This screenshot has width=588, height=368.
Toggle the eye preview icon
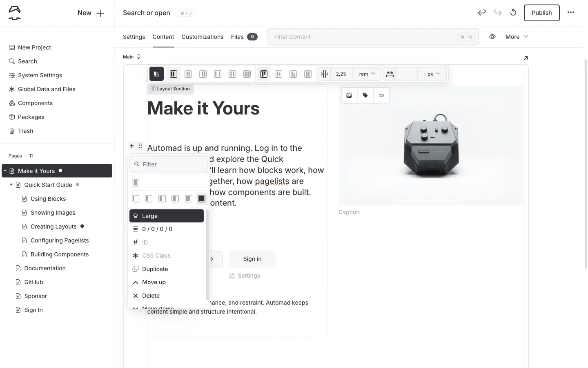pos(492,37)
